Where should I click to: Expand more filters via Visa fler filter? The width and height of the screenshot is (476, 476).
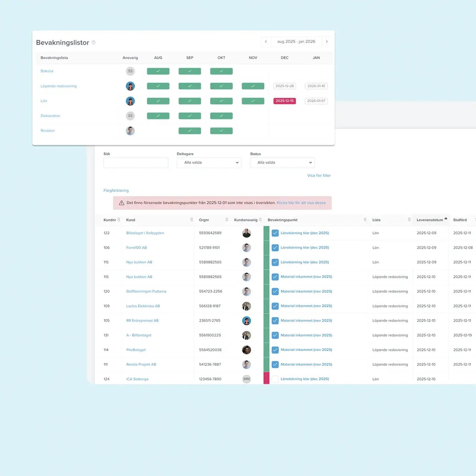(x=319, y=176)
